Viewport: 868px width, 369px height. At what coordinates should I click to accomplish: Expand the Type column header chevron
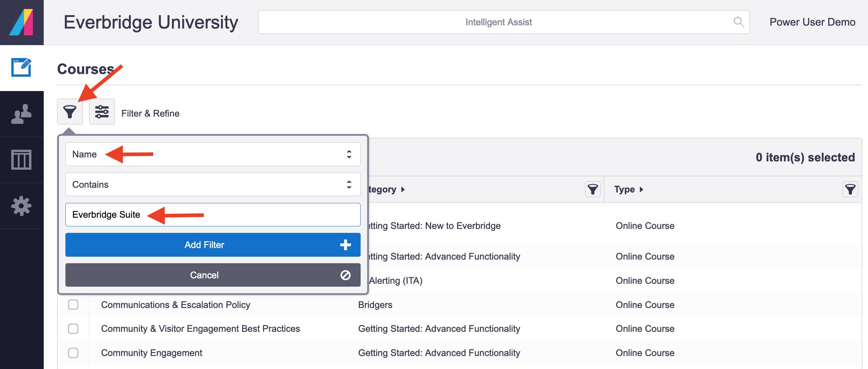pos(642,189)
